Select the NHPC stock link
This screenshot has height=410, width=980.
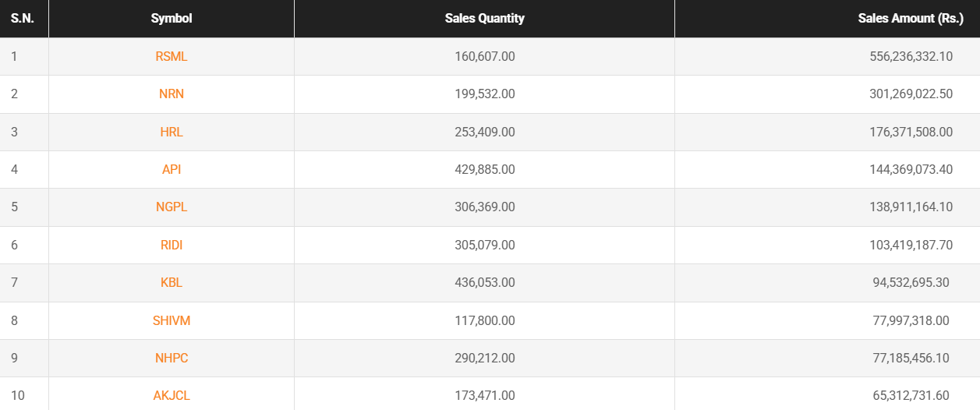pyautogui.click(x=172, y=358)
